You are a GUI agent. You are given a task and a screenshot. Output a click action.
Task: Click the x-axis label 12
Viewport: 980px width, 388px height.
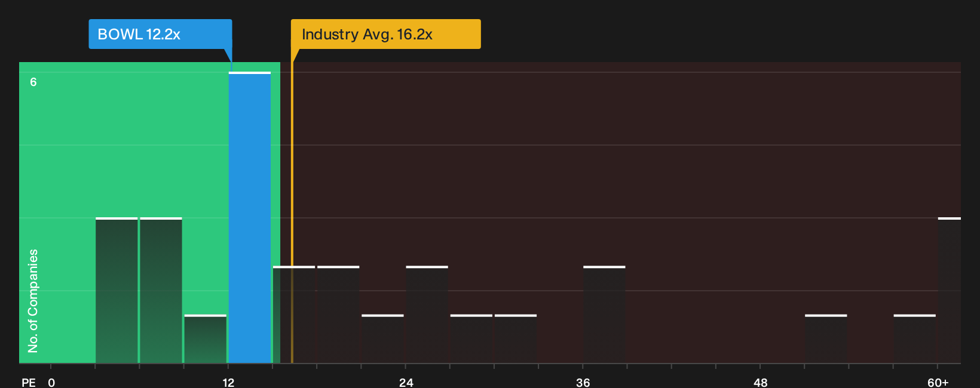(228, 382)
